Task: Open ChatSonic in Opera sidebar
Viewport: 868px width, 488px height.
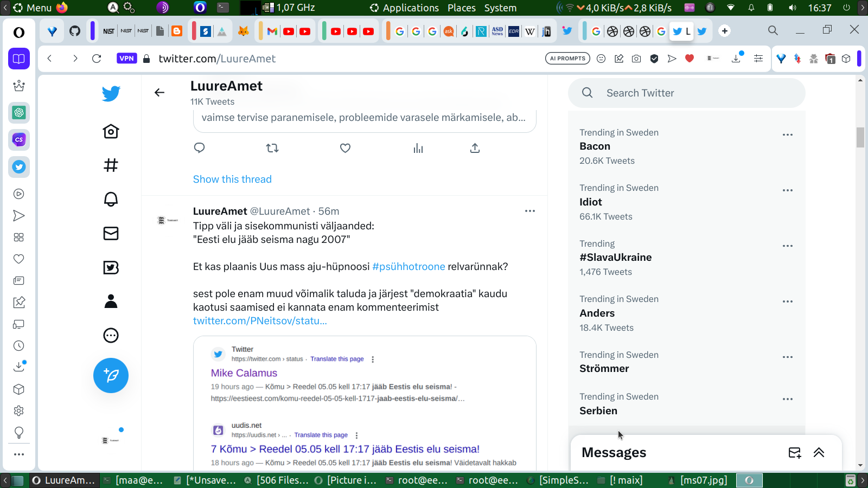Action: [19, 140]
